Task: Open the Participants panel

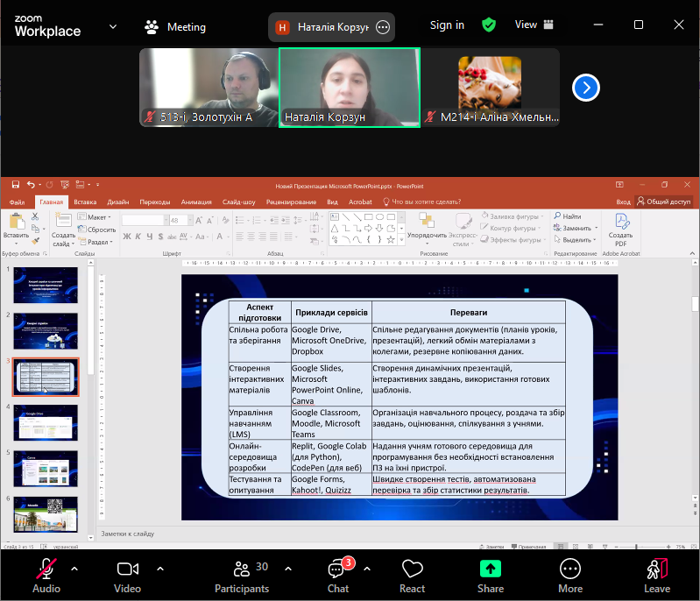Action: [x=242, y=575]
